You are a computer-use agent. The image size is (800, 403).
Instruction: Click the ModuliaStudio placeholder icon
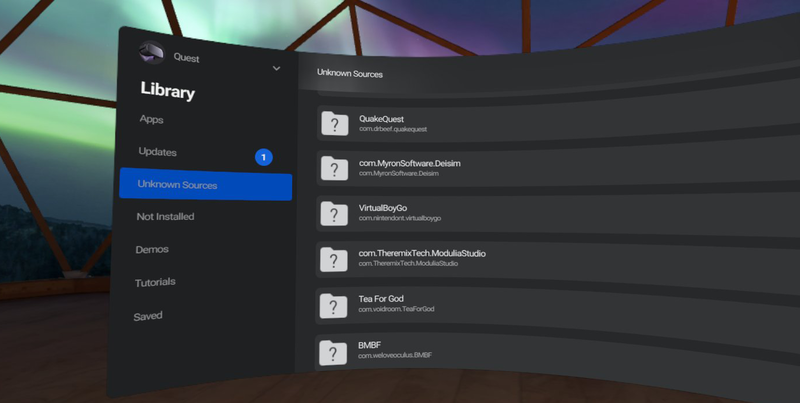pos(333,259)
